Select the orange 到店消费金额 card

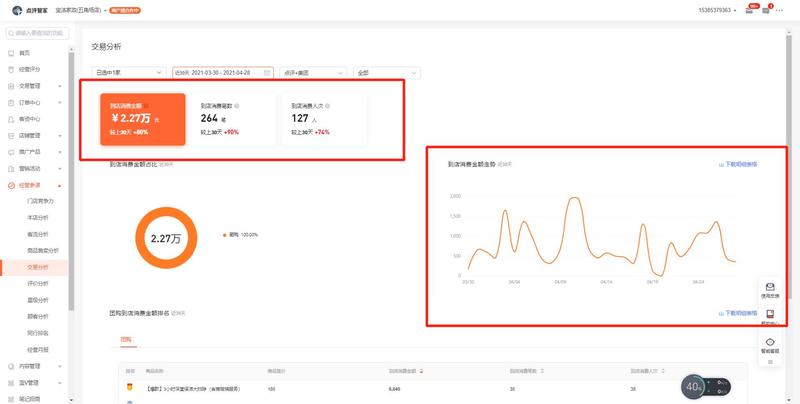tap(142, 118)
